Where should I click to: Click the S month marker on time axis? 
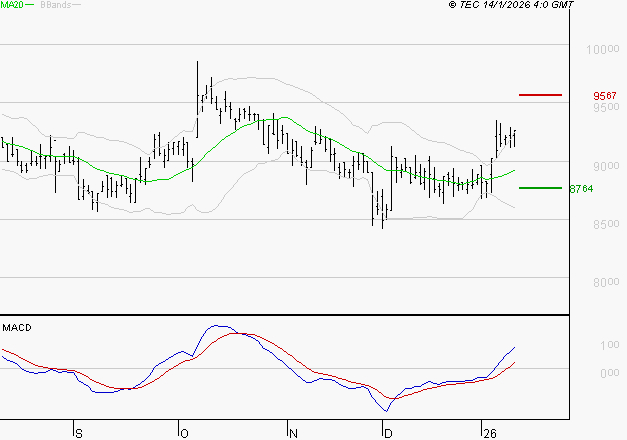(x=79, y=433)
